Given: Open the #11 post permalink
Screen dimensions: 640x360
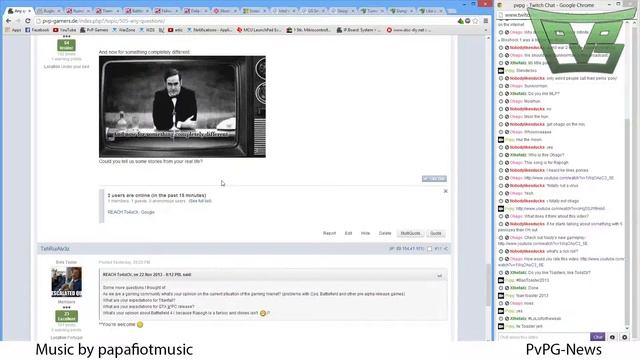Looking at the screenshot, I should 438,249.
